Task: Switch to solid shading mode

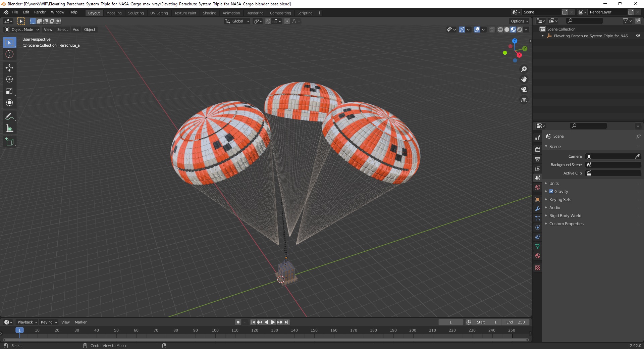Action: [x=507, y=30]
